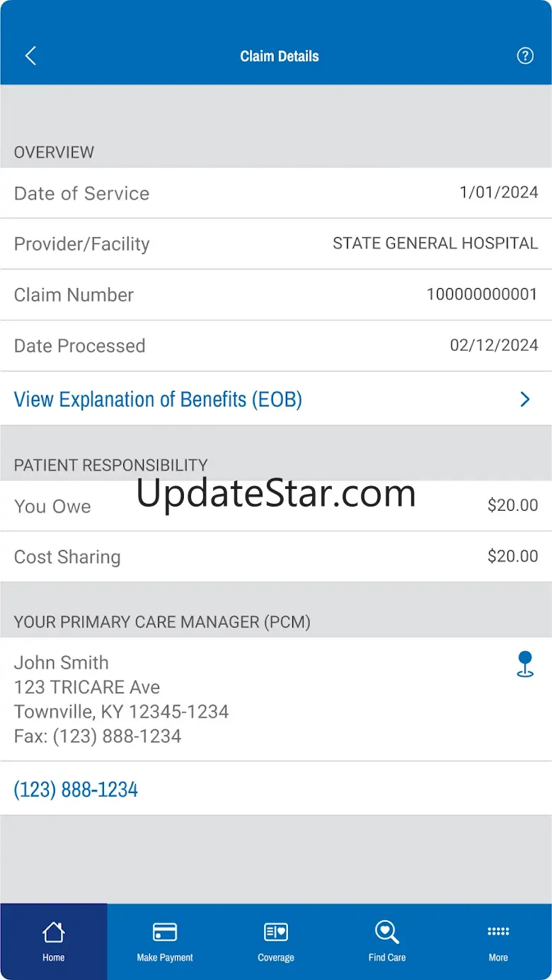Tap the Make Payment card icon
Screen dimensions: 552x980
coord(165,932)
